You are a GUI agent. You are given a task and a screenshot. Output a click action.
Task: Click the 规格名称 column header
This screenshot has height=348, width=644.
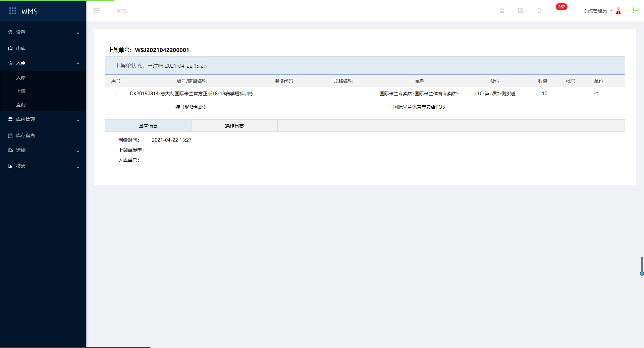pyautogui.click(x=343, y=81)
